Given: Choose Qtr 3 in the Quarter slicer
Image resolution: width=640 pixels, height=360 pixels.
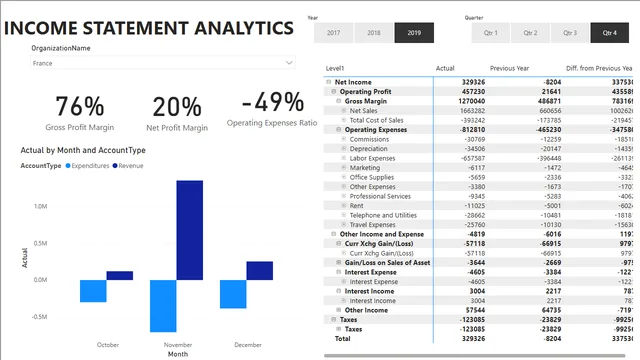Looking at the screenshot, I should click(x=570, y=33).
